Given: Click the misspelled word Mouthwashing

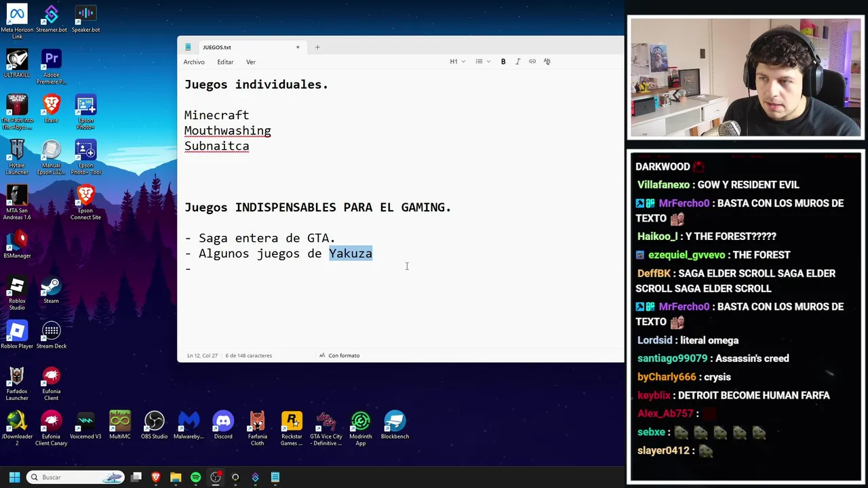Looking at the screenshot, I should 227,131.
